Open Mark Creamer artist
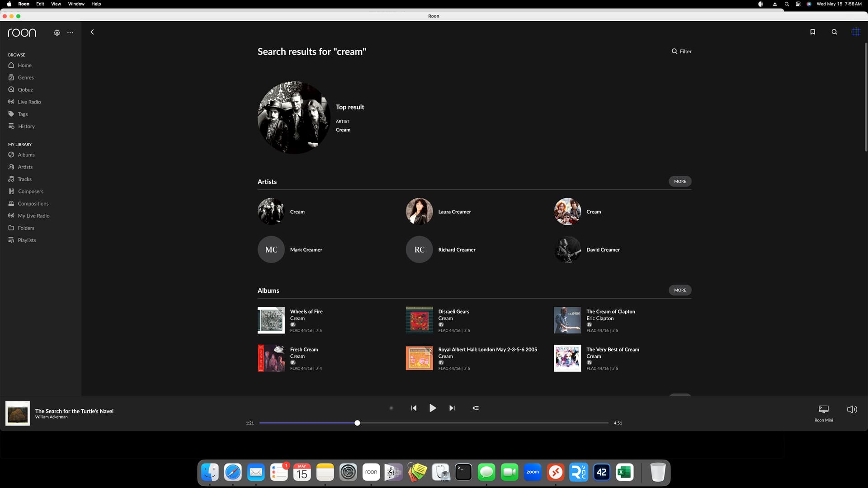This screenshot has height=488, width=868. [x=306, y=250]
